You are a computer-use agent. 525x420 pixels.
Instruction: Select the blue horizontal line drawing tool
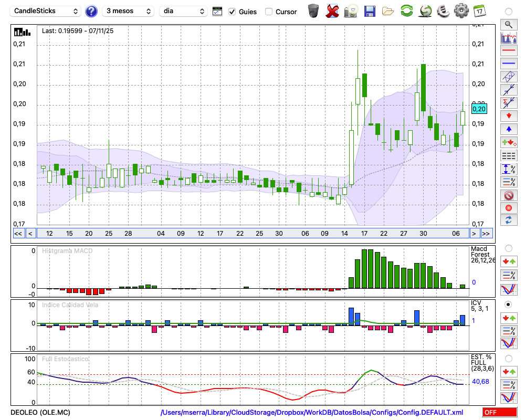(508, 64)
